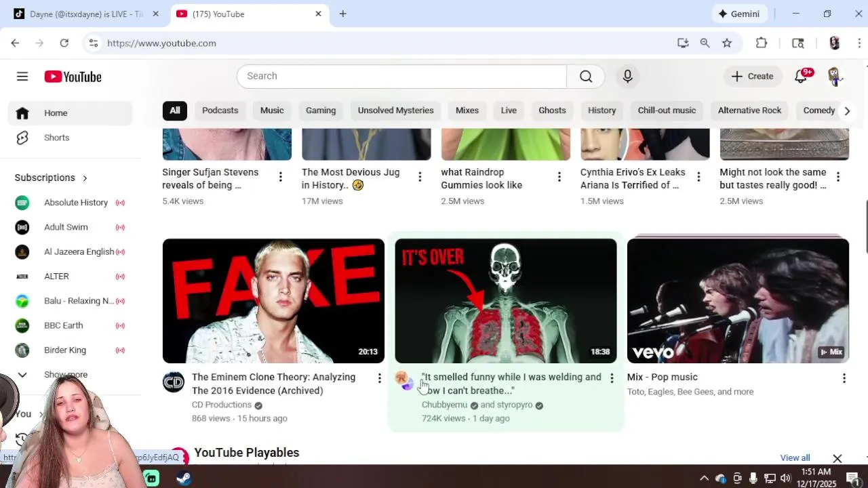868x488 pixels.
Task: Reload the page
Action: click(x=64, y=43)
